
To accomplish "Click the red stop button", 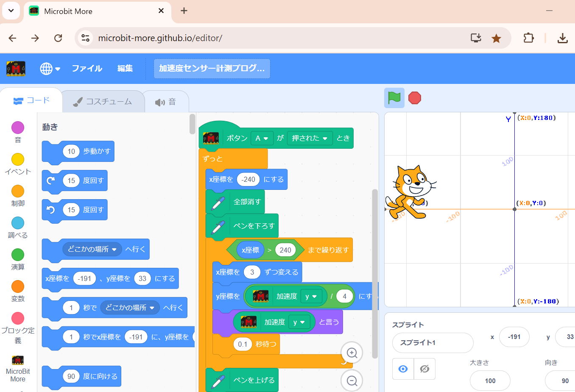I will pyautogui.click(x=415, y=98).
